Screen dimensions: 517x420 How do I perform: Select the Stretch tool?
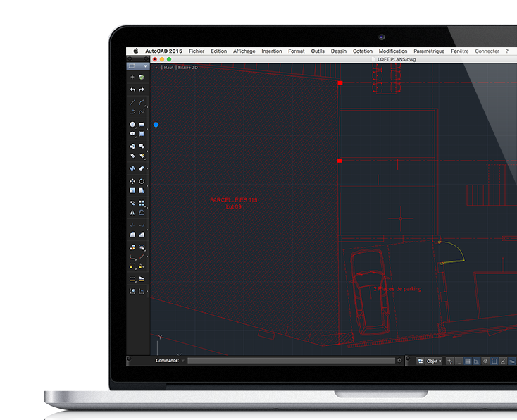pos(142,190)
